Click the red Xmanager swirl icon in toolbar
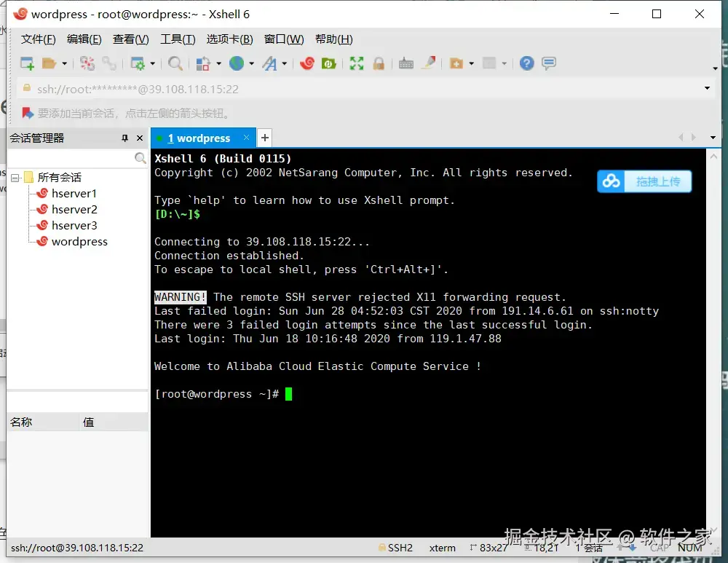The width and height of the screenshot is (728, 563). 307,63
